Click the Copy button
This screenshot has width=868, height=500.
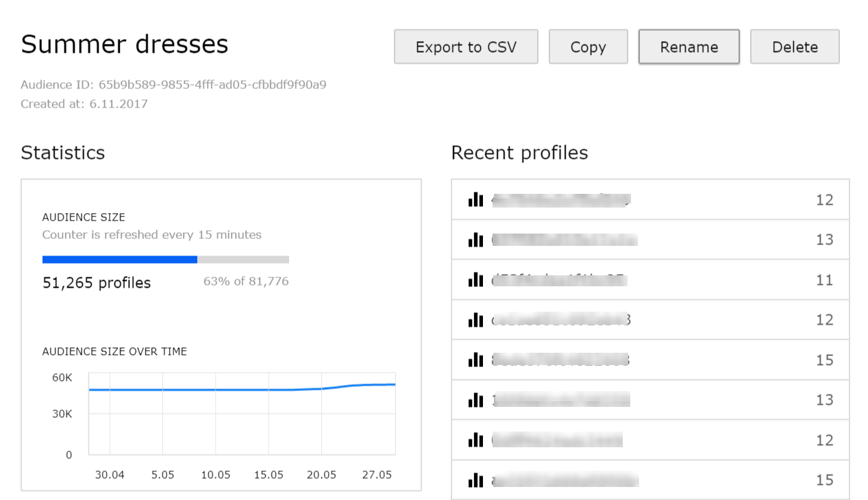tap(588, 47)
